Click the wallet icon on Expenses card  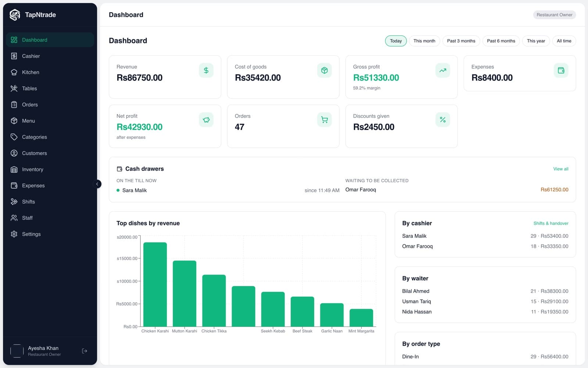click(561, 70)
